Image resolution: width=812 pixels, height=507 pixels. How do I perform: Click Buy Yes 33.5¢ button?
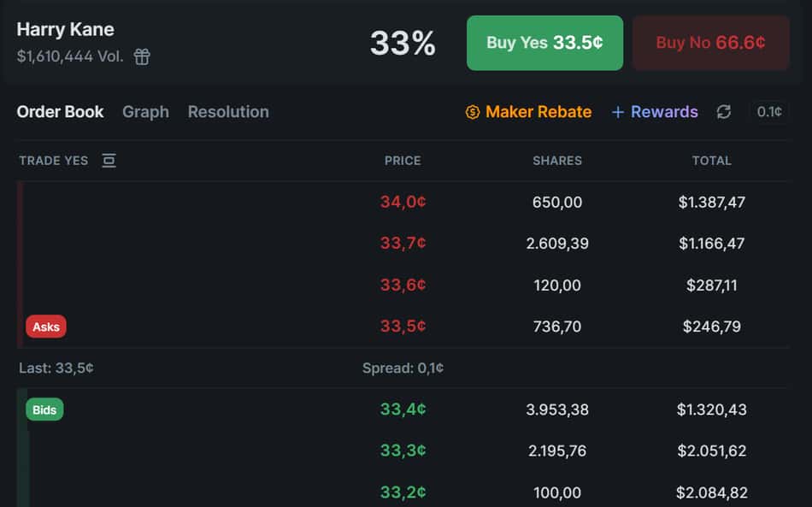click(x=544, y=43)
